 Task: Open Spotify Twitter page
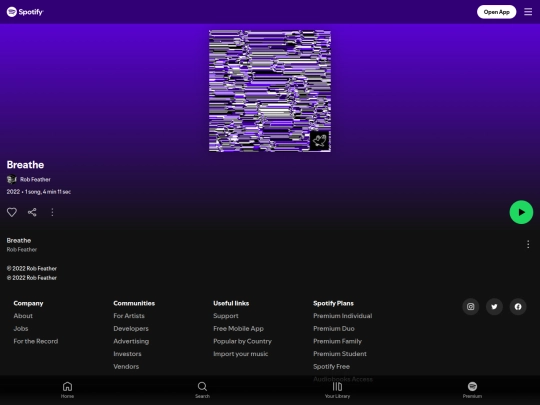494,307
